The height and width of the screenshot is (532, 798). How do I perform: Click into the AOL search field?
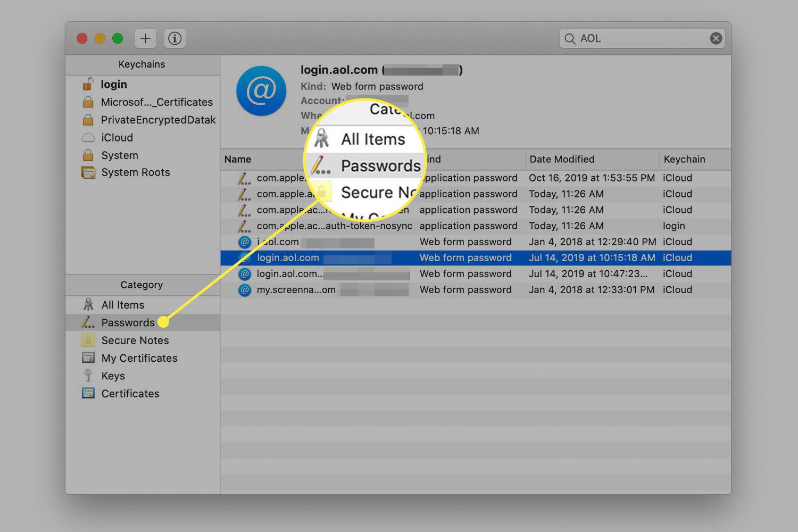[x=642, y=38]
